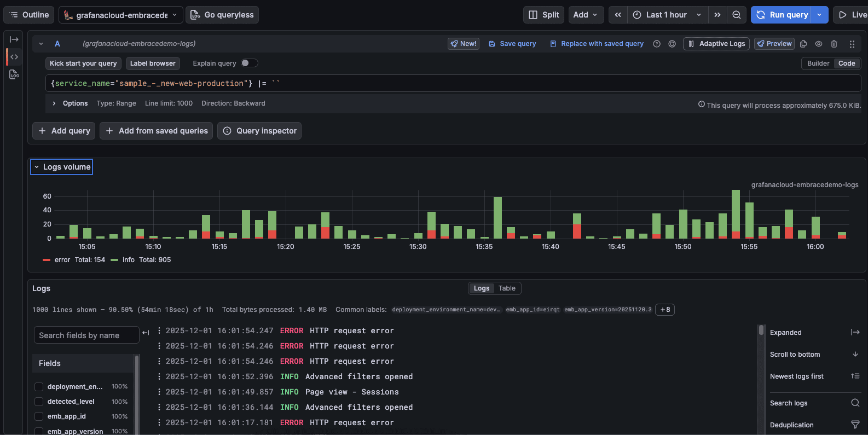
Task: Toggle Explain query switch
Action: 250,63
